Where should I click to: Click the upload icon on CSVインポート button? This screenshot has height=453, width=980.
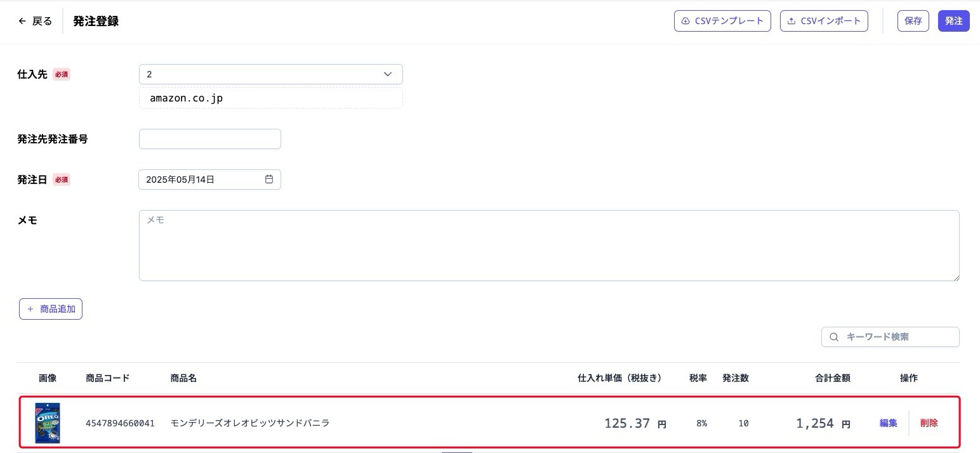pyautogui.click(x=791, y=20)
